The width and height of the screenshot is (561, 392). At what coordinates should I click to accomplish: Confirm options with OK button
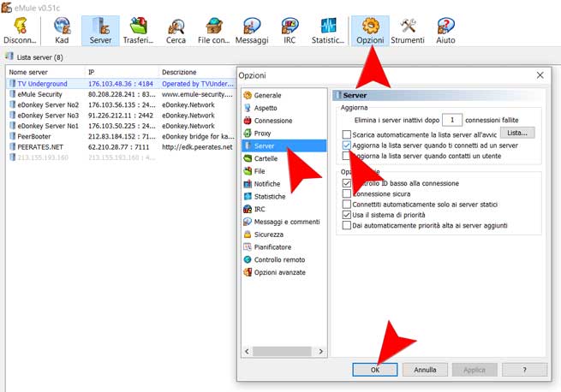tap(375, 370)
